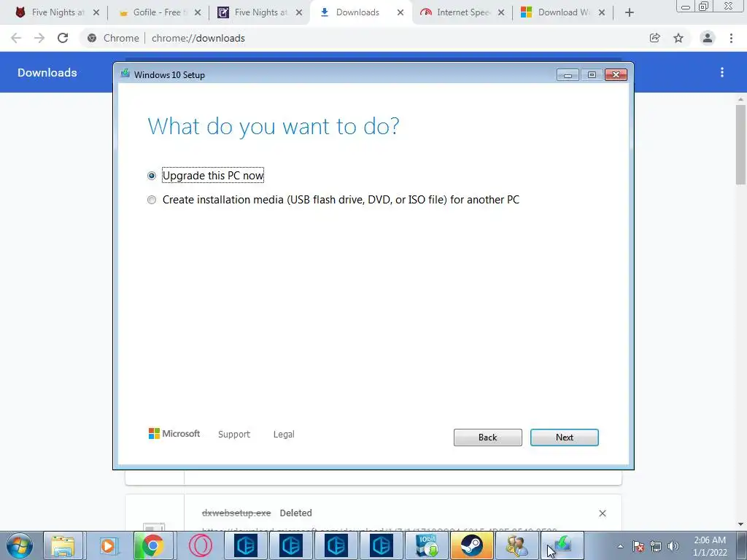
Task: Click the taskbar clock showing 2:06 AM
Action: point(710,546)
